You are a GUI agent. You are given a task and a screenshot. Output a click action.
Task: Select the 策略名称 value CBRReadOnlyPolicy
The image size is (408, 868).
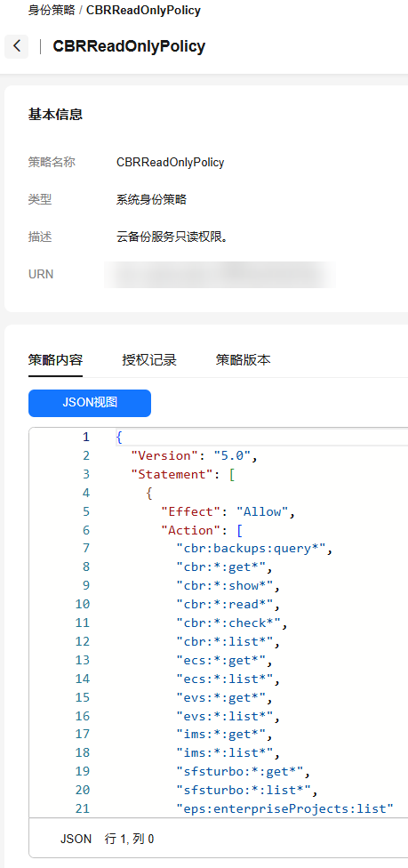[170, 163]
